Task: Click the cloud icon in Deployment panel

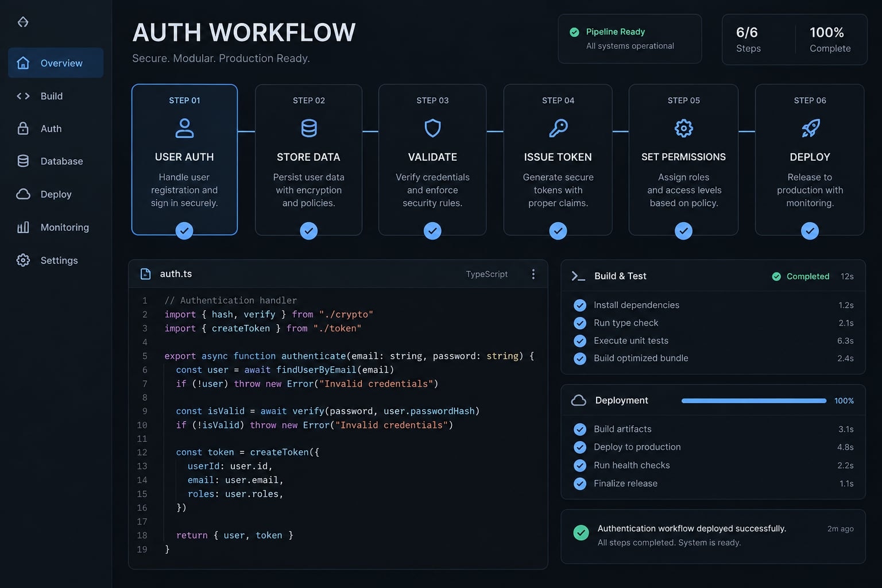Action: (579, 400)
